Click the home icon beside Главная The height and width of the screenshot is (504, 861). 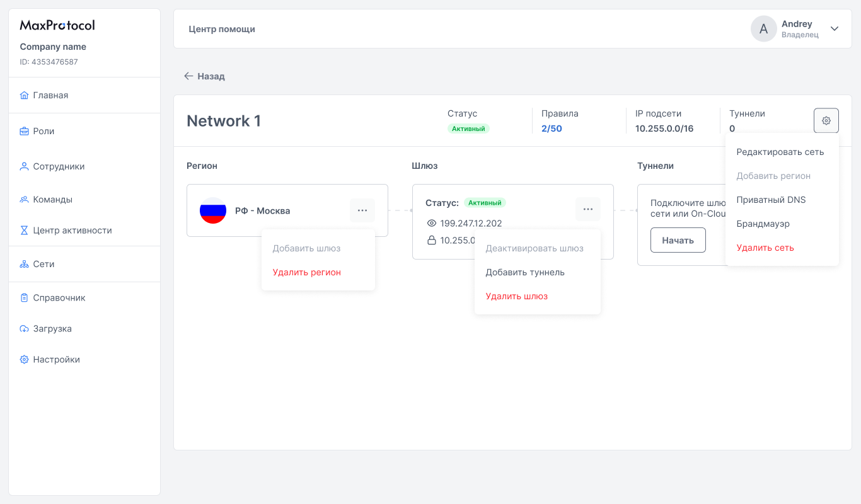point(25,95)
